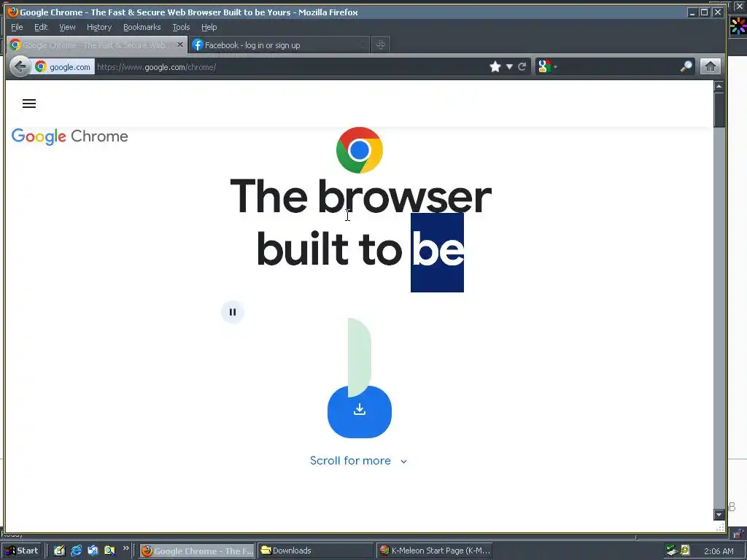Click inside the Google search box
Image resolution: width=747 pixels, height=560 pixels.
coord(617,66)
